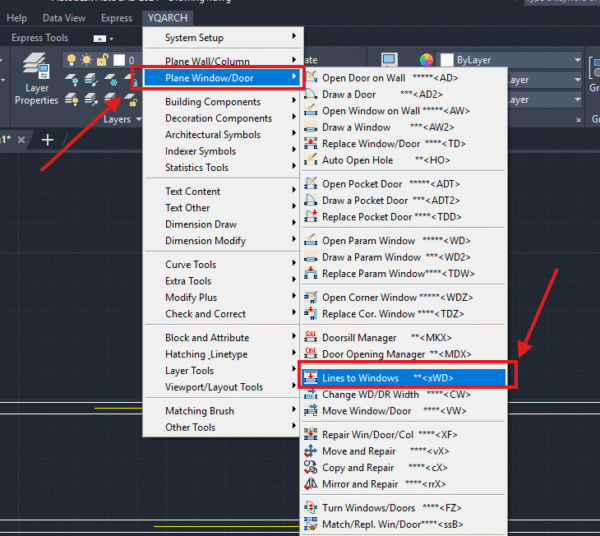600x536 pixels.
Task: Expand the Layers panel dropdown arrow
Action: tap(138, 119)
